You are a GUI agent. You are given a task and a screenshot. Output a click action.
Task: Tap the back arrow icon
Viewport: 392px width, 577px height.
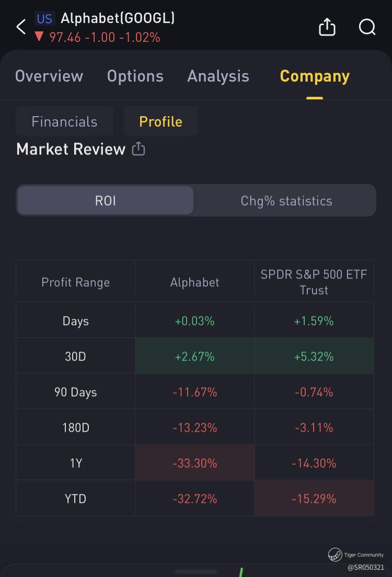[21, 27]
